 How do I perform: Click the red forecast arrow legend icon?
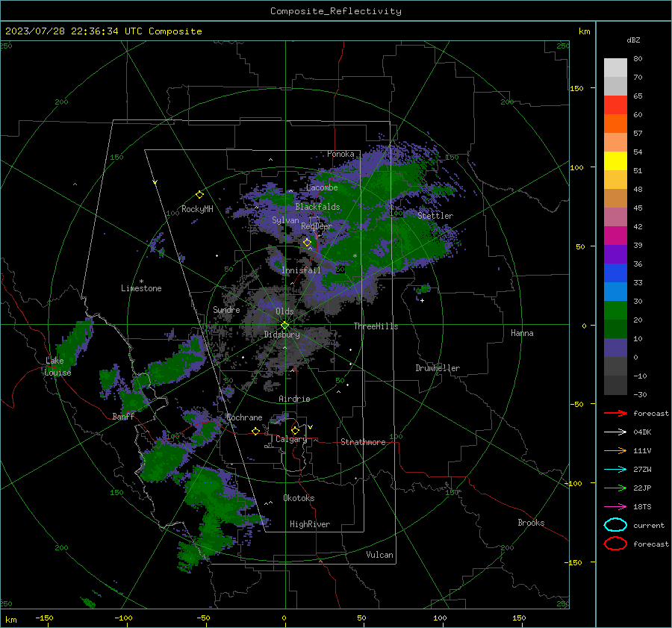[x=615, y=413]
